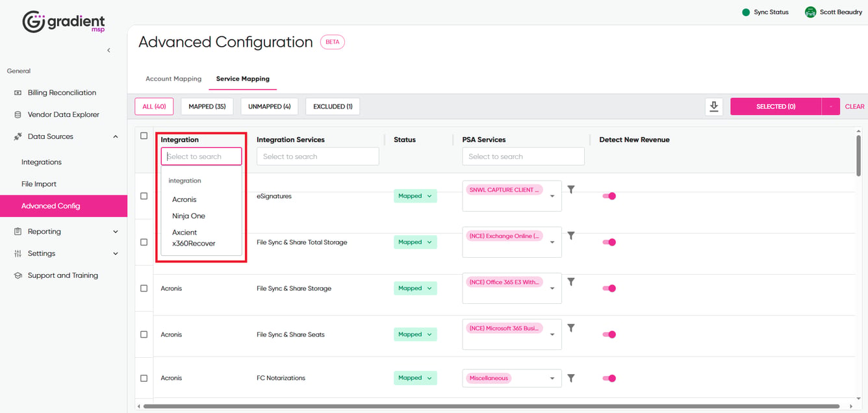Check the FC Notarizations row checkbox
The height and width of the screenshot is (413, 868).
tap(144, 378)
